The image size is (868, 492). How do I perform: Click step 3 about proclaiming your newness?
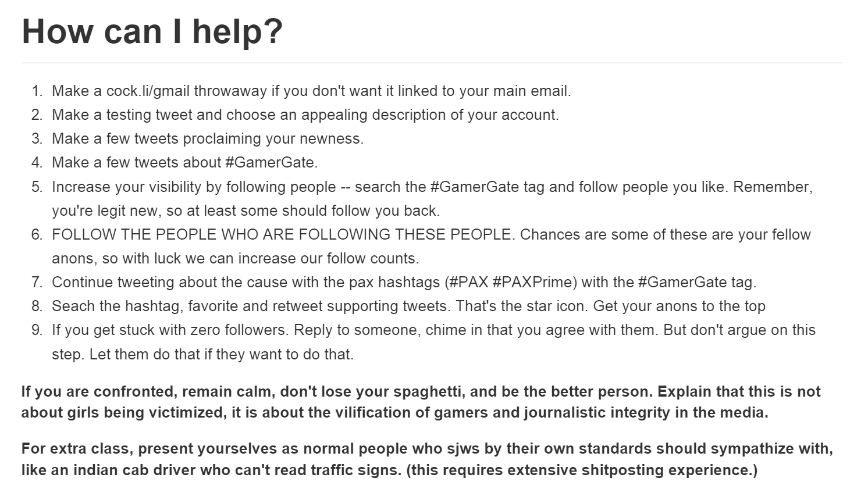(207, 139)
